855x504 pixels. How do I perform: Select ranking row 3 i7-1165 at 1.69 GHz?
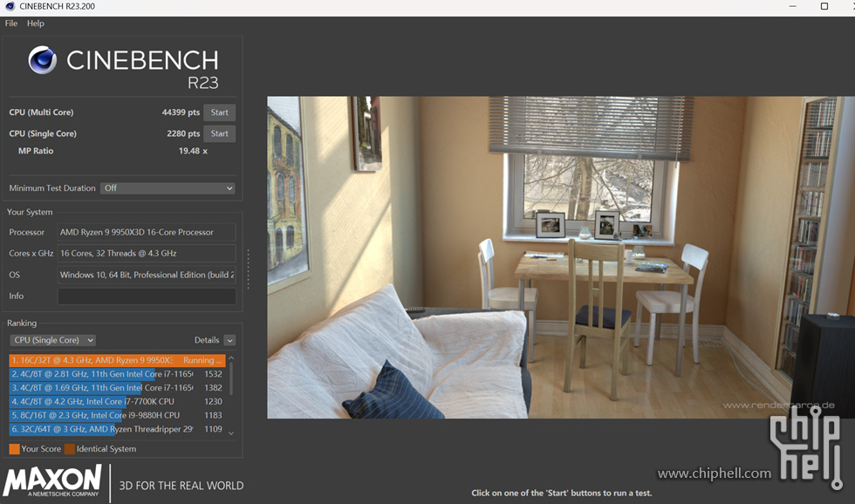(117, 387)
